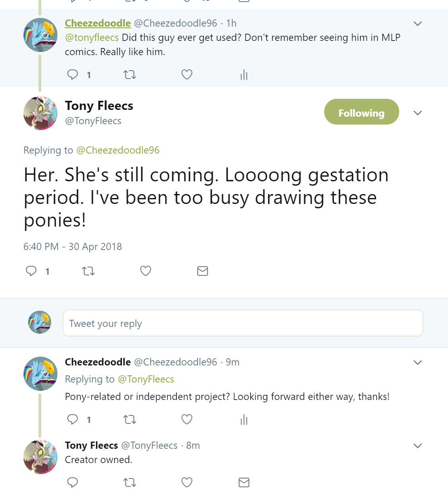The height and width of the screenshot is (494, 448).
Task: Open the @tonyfleecs mention link
Action: pyautogui.click(x=92, y=38)
